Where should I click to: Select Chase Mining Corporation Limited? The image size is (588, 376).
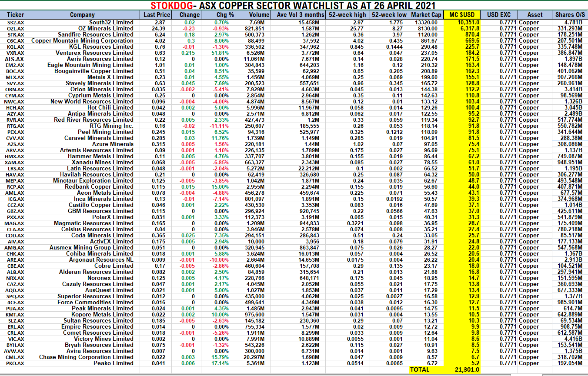click(x=87, y=357)
